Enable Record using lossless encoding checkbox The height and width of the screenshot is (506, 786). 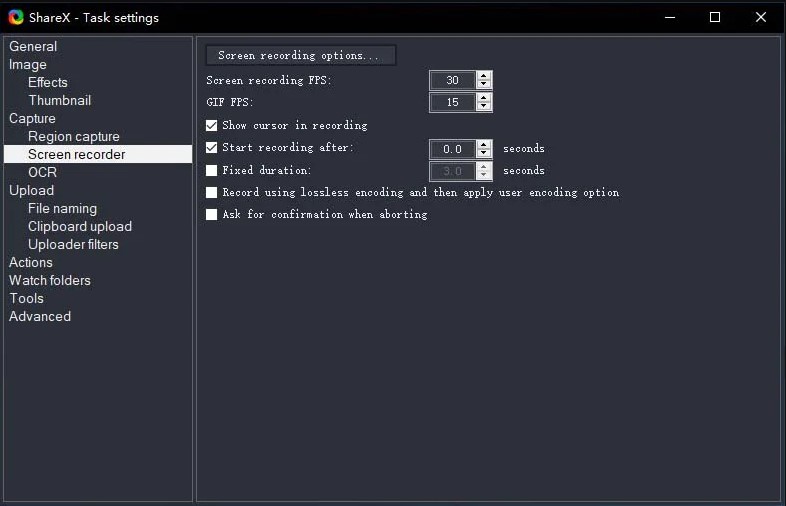pos(212,193)
